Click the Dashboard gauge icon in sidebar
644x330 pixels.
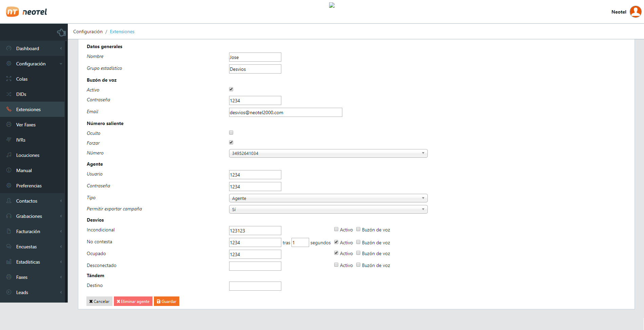pyautogui.click(x=9, y=48)
